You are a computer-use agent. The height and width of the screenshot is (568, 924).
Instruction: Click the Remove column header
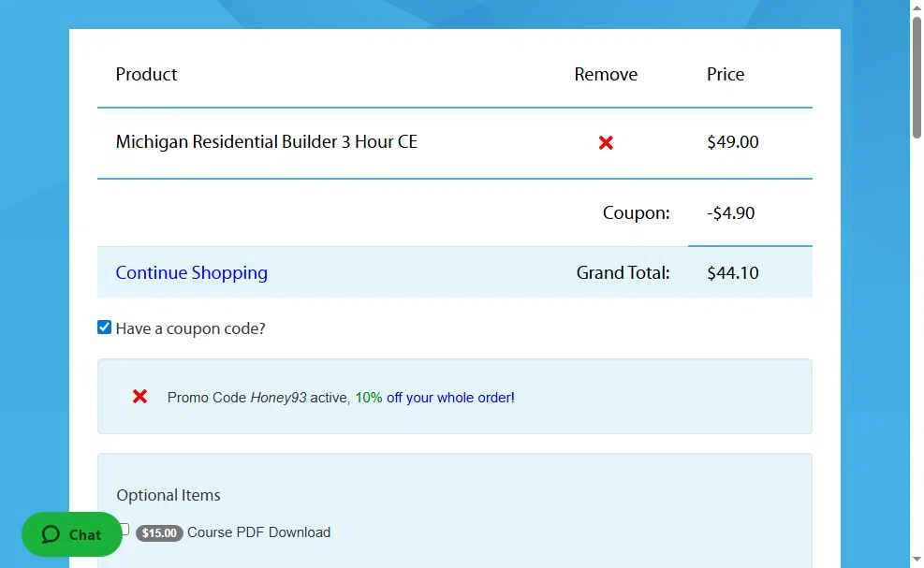tap(606, 74)
